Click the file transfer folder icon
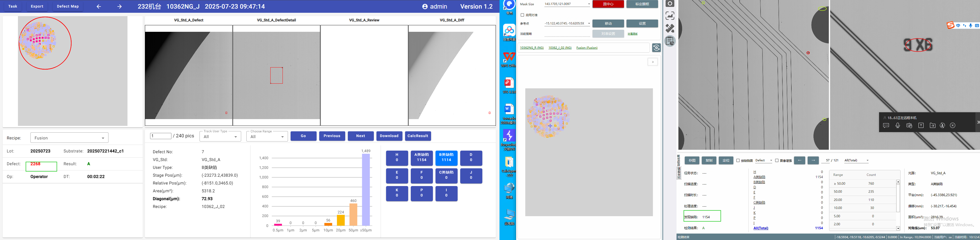 pyautogui.click(x=932, y=125)
